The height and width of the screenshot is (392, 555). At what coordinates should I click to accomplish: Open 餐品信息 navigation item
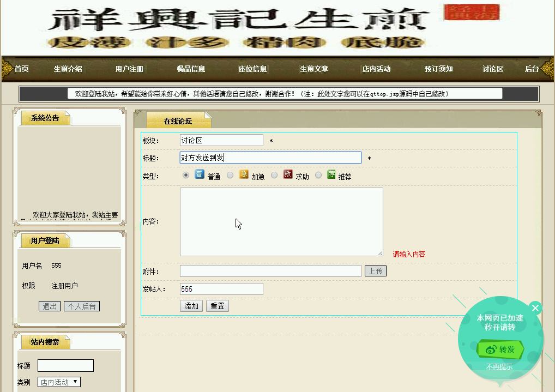(191, 69)
